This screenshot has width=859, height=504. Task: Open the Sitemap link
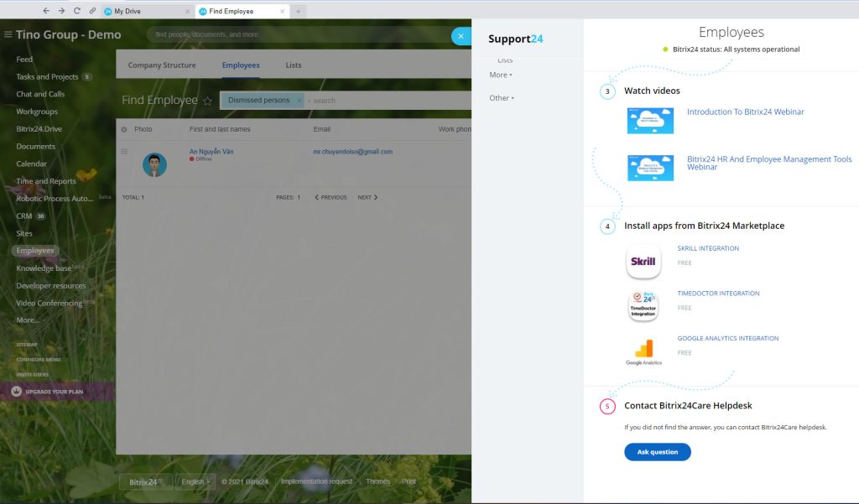click(27, 345)
